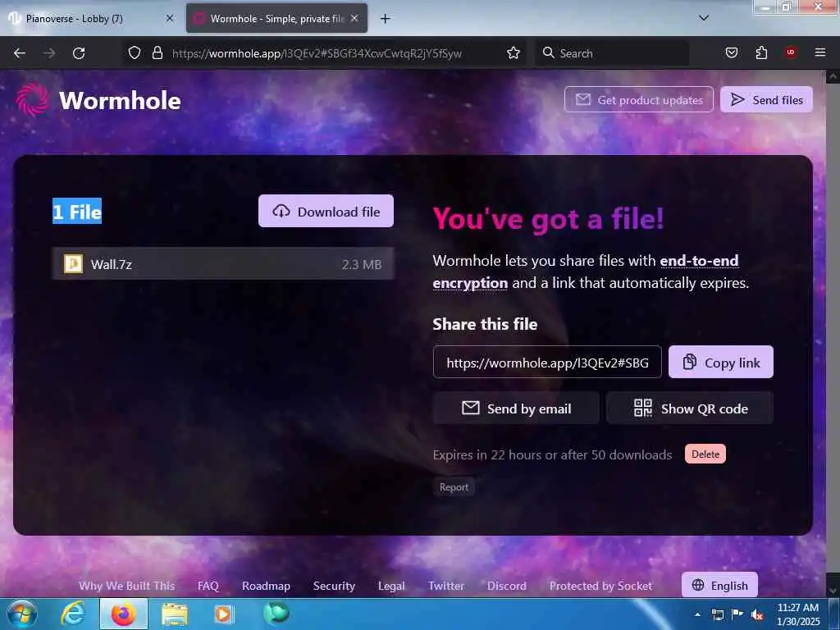The height and width of the screenshot is (630, 840).
Task: Open the Firefox hamburger menu
Action: pos(819,52)
